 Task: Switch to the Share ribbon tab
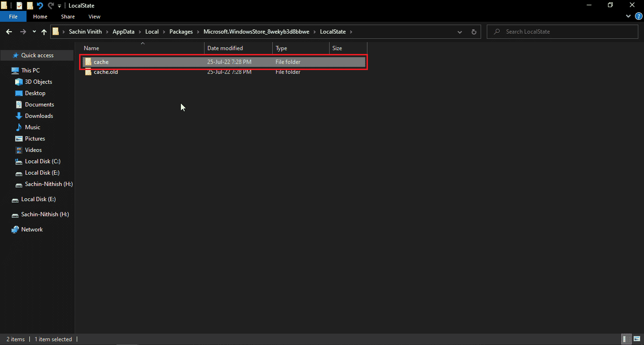click(x=68, y=17)
